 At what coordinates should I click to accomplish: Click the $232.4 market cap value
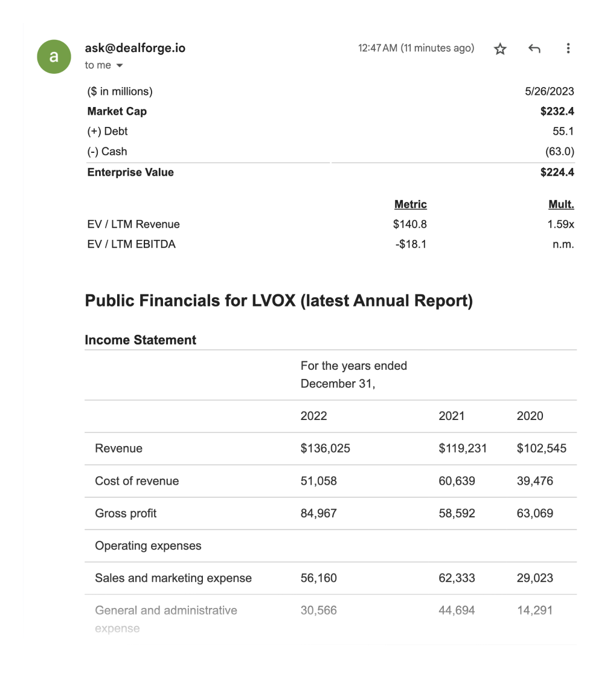point(557,111)
